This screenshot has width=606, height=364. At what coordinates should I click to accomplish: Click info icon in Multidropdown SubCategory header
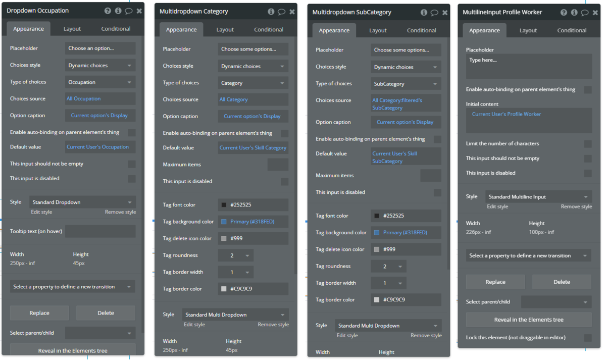pyautogui.click(x=424, y=12)
